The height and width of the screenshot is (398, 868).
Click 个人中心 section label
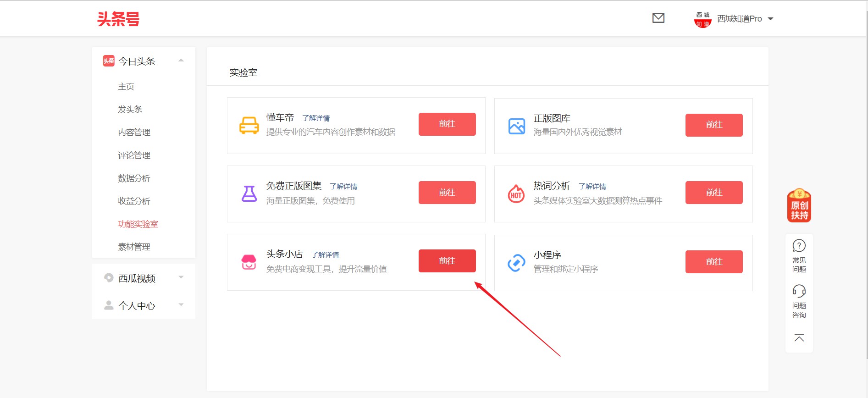coord(137,306)
